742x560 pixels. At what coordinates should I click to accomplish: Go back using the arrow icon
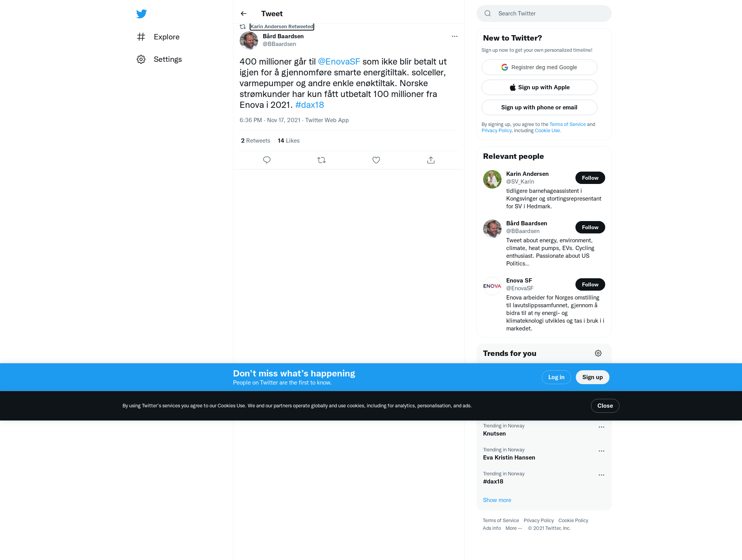243,14
